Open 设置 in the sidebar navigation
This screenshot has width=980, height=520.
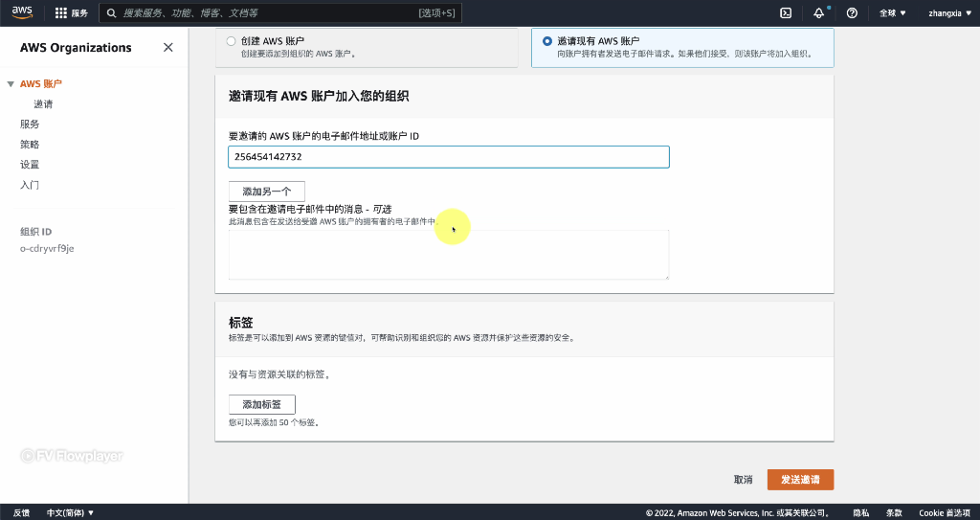click(30, 164)
